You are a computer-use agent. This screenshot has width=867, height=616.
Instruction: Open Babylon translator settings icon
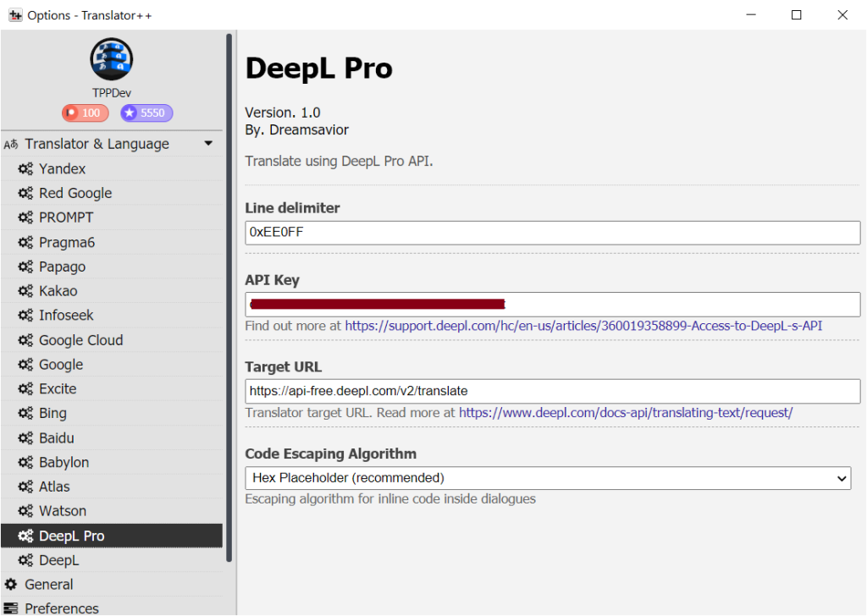click(x=24, y=462)
